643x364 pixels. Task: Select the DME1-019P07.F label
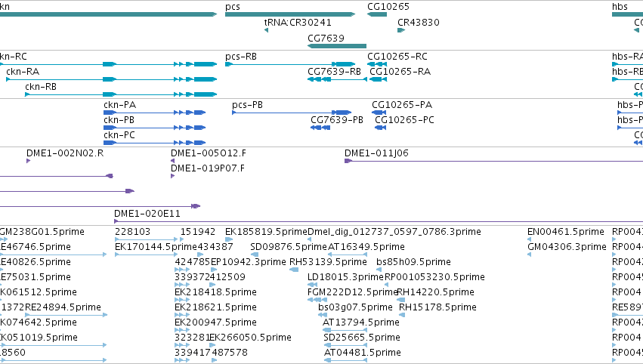point(208,168)
